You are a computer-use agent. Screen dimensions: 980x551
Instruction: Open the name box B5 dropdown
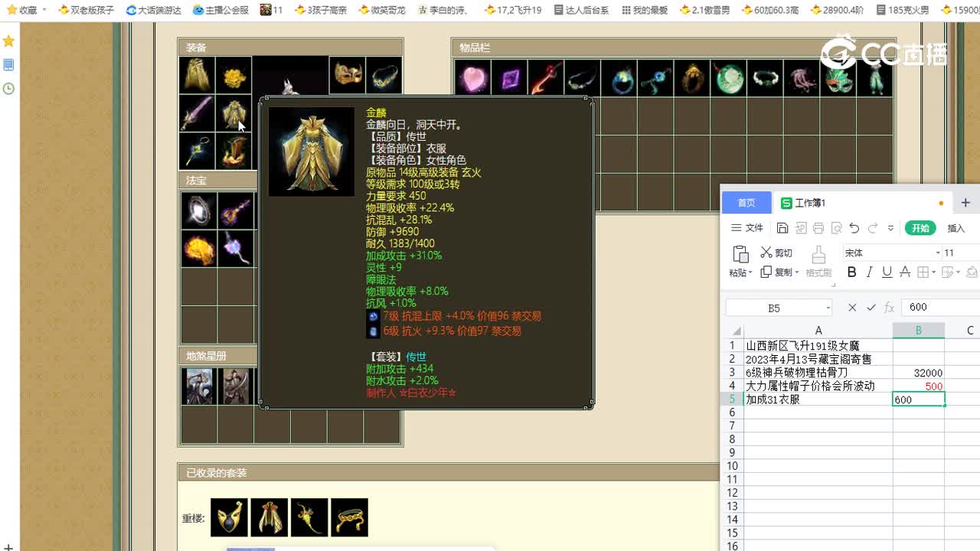pyautogui.click(x=828, y=308)
